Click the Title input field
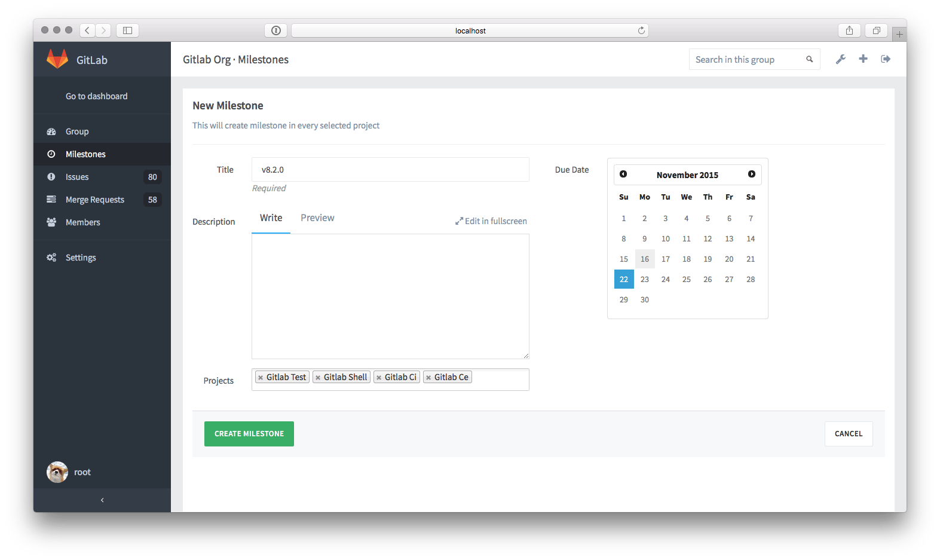The image size is (940, 560). 390,170
